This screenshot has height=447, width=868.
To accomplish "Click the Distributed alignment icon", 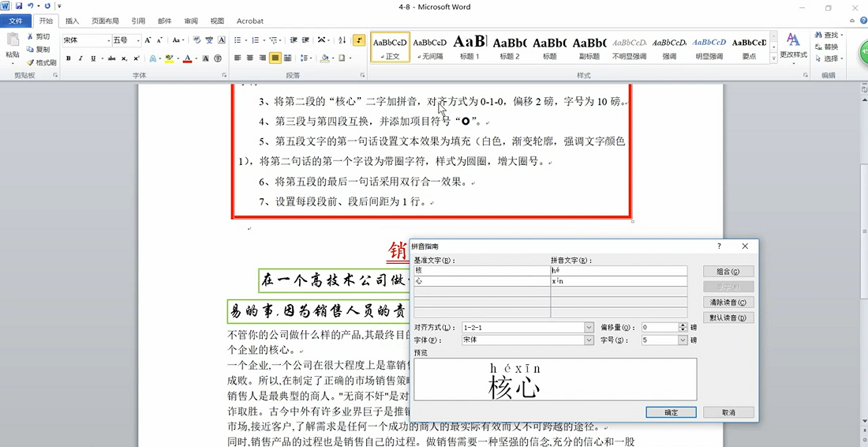I will (287, 58).
